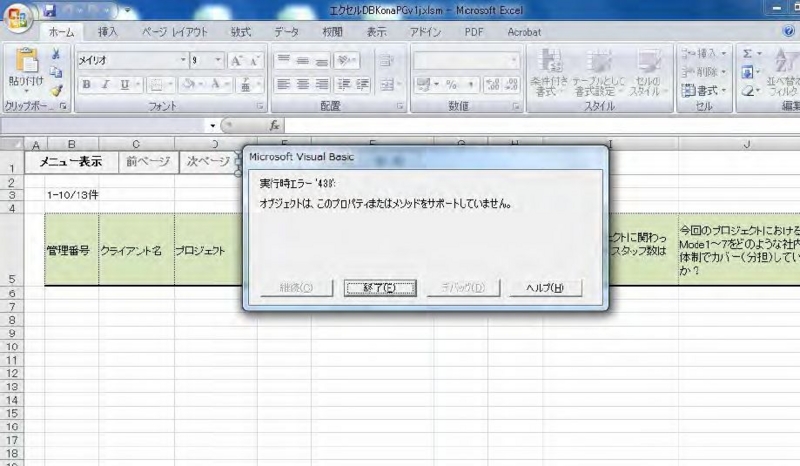
Task: Click the Help (ヘルプ) button in error dialog
Action: (545, 288)
